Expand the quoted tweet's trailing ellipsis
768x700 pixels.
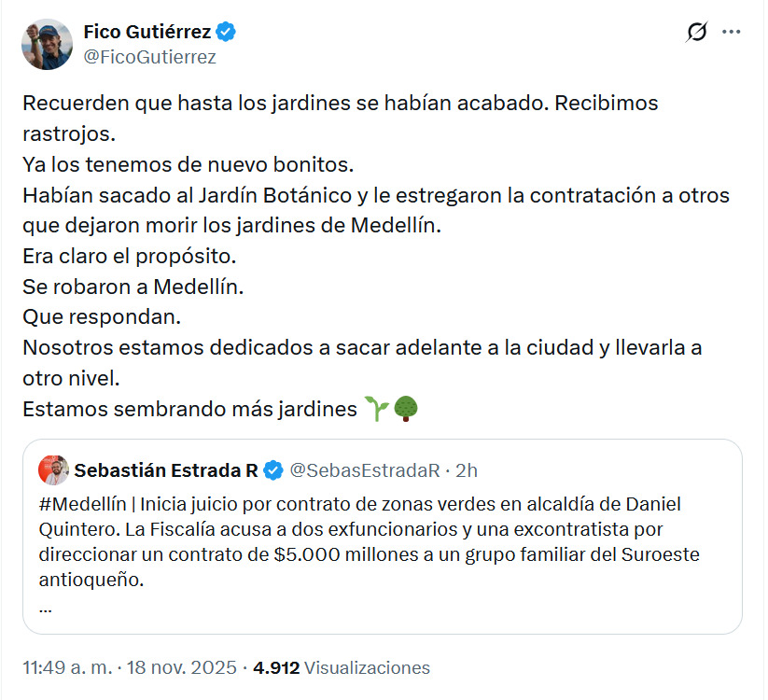tap(47, 605)
